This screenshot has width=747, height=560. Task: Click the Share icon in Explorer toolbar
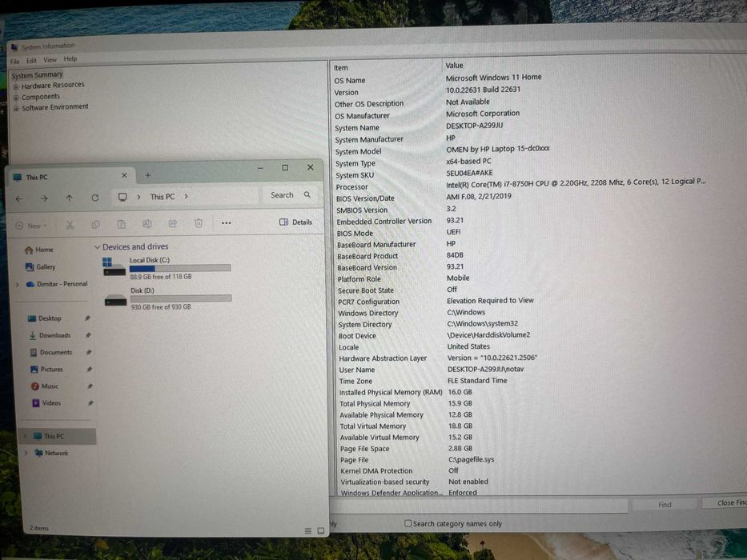[172, 223]
